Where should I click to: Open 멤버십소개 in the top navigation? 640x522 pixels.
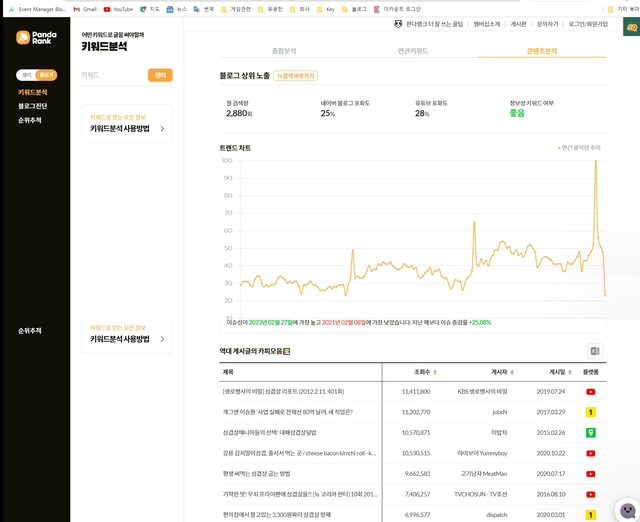point(487,24)
